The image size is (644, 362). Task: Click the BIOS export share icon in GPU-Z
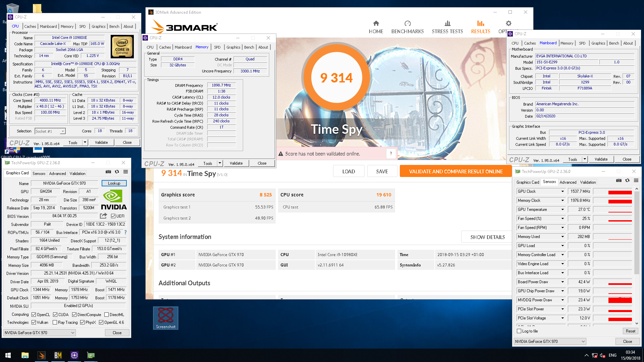(104, 216)
